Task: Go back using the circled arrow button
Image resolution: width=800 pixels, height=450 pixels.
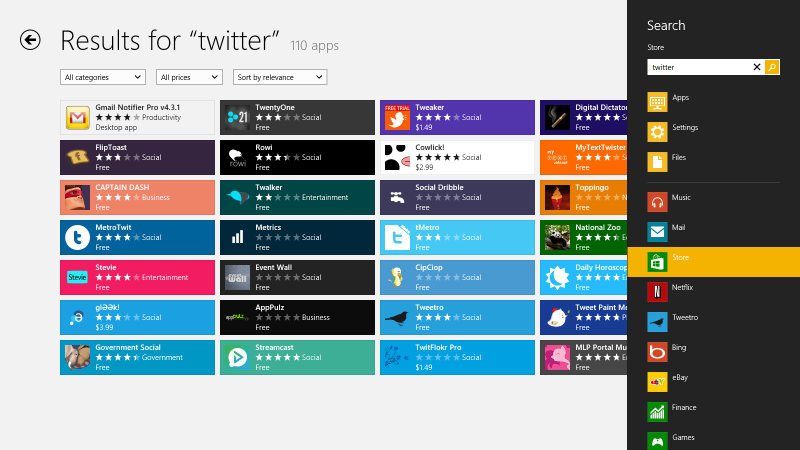Action: (x=30, y=40)
